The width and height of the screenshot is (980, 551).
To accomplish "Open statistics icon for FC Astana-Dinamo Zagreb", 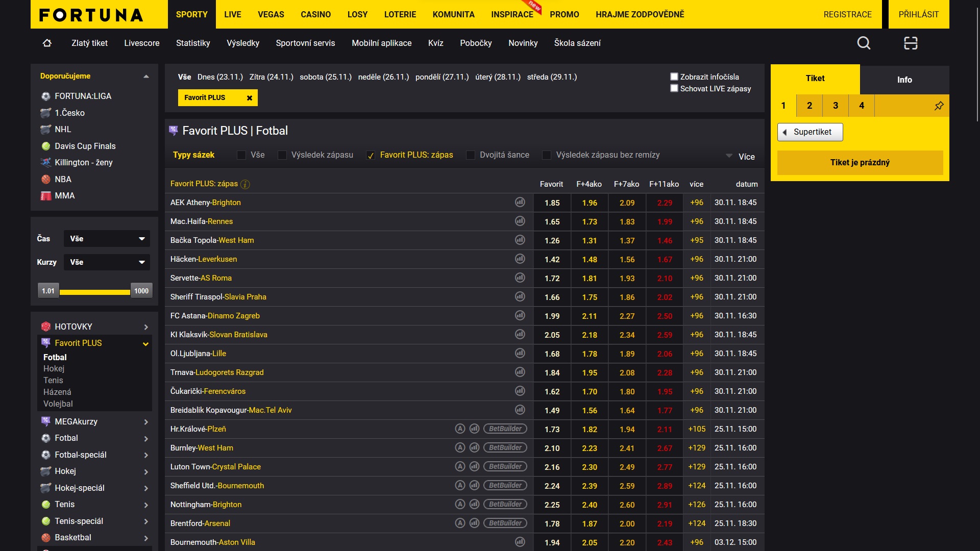I will coord(520,316).
